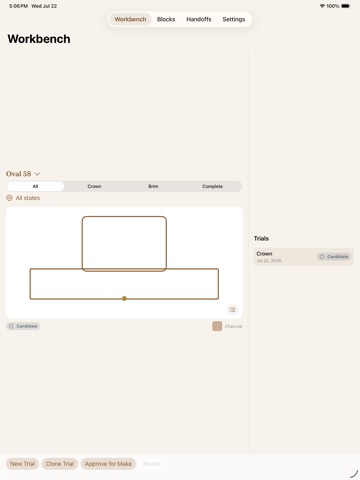This screenshot has height=480, width=360.
Task: Click Approve for Make
Action: (x=108, y=464)
